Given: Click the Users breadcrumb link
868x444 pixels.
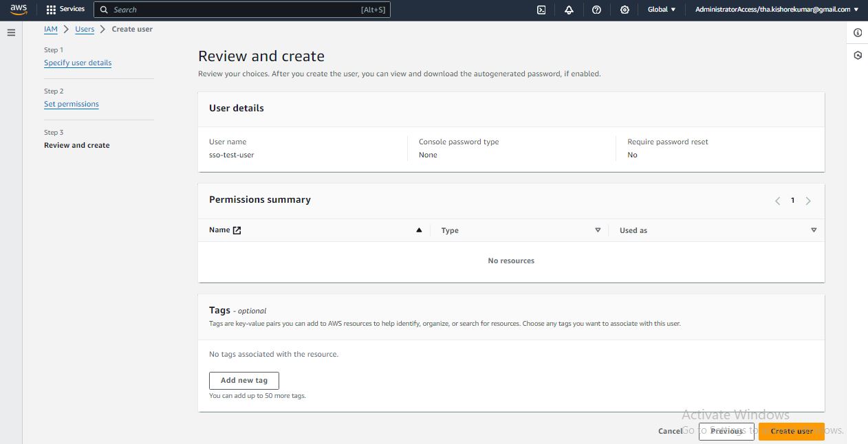Looking at the screenshot, I should coord(85,29).
